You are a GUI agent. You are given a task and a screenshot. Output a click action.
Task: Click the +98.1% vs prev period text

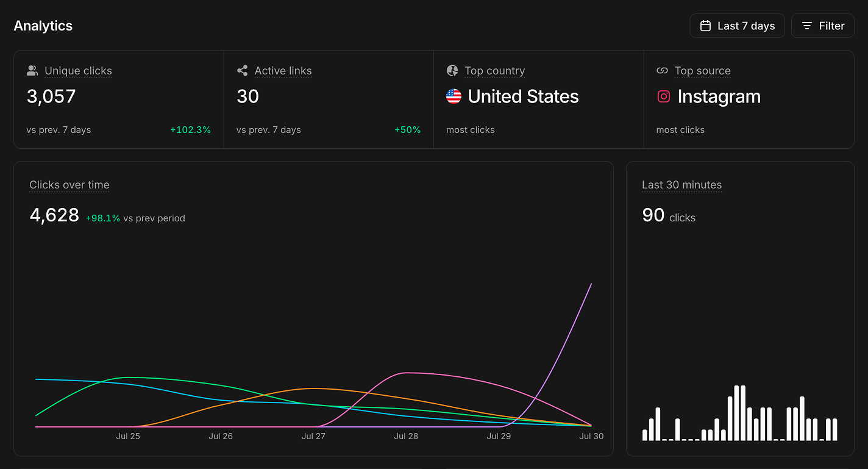pos(135,218)
